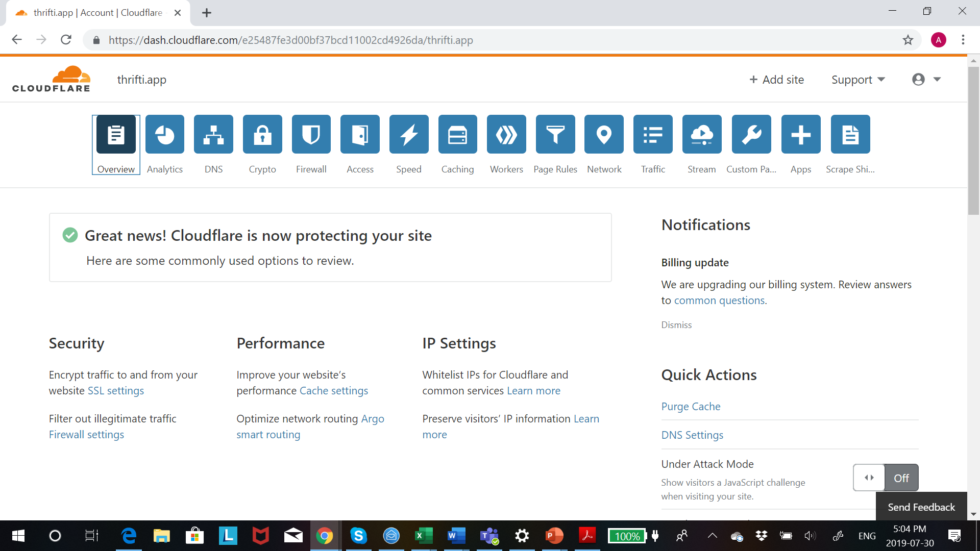980x551 pixels.
Task: Expand the Support dropdown menu
Action: click(858, 80)
